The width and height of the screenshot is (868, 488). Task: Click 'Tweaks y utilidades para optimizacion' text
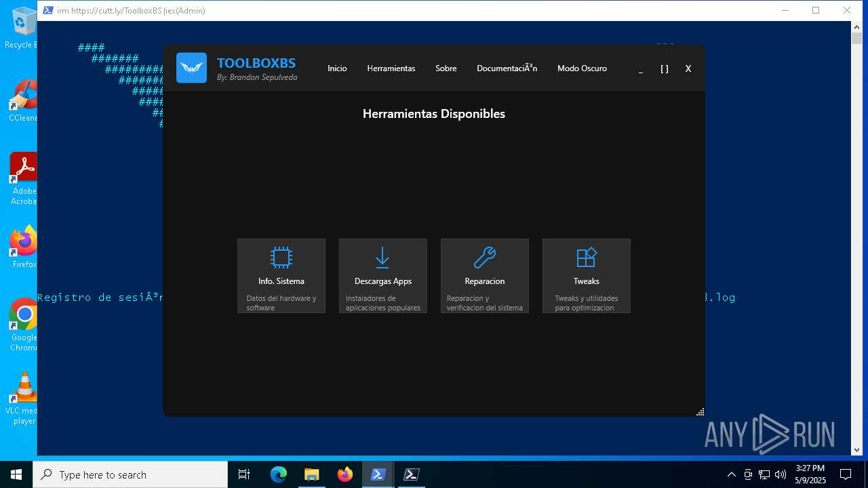point(587,303)
